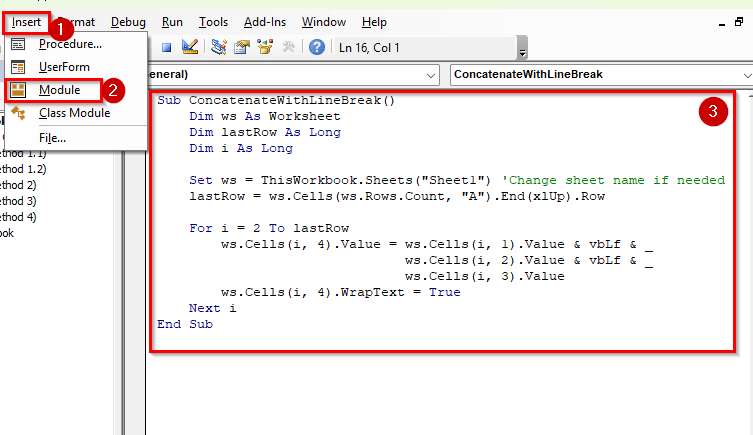Image resolution: width=753 pixels, height=435 pixels.
Task: Click the UserForm menu item icon
Action: click(x=18, y=67)
